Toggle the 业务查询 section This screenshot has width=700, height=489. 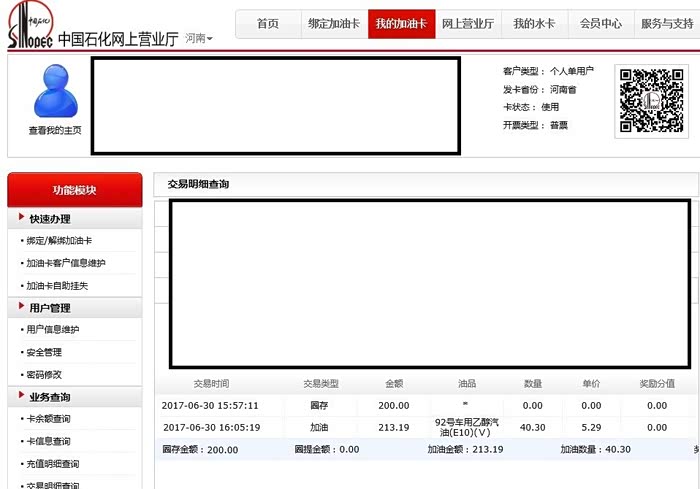50,397
